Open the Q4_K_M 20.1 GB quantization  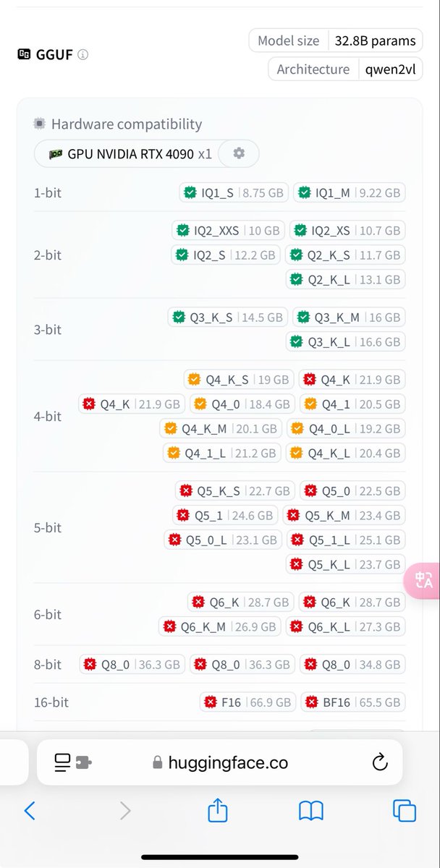point(221,428)
